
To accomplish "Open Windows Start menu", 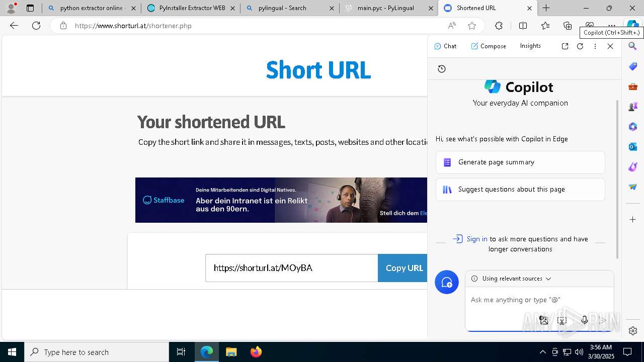I will coord(12,352).
